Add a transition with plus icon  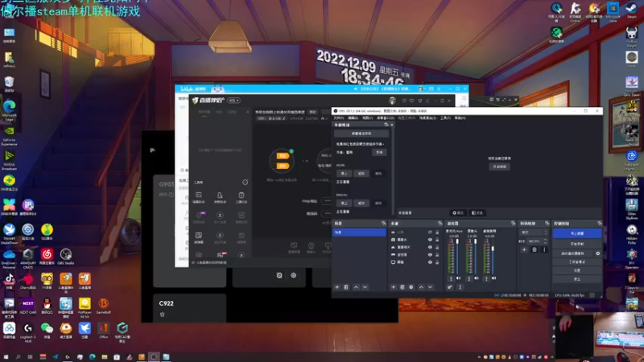click(524, 249)
